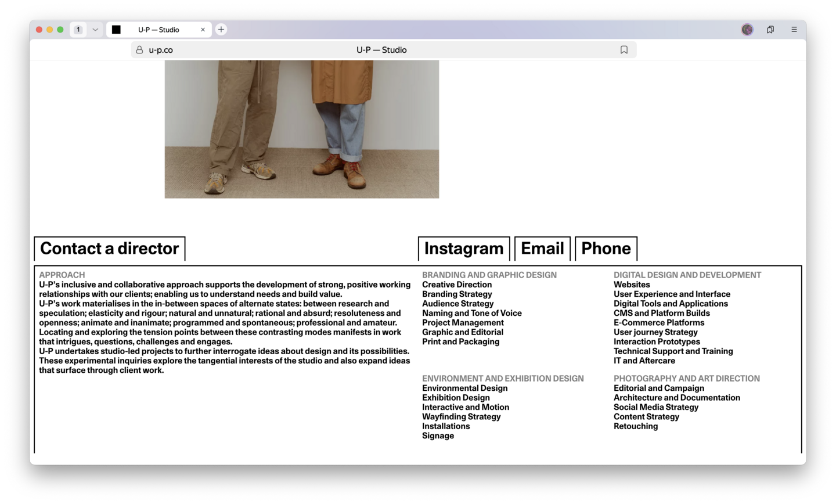Click the Audience Strategy text
The width and height of the screenshot is (836, 504).
[458, 304]
